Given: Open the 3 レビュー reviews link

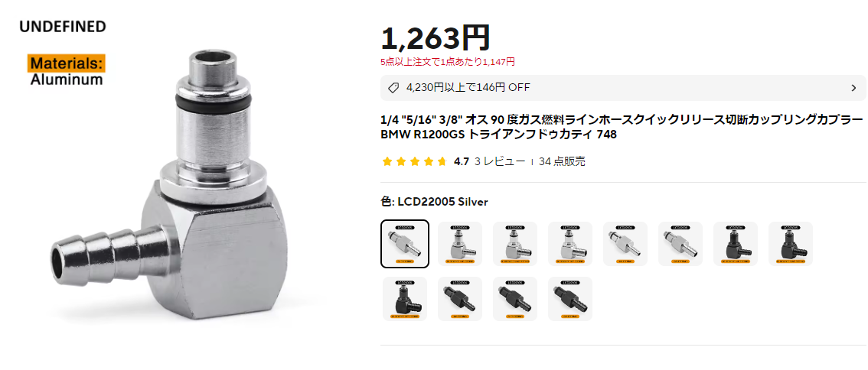Looking at the screenshot, I should pyautogui.click(x=499, y=161).
